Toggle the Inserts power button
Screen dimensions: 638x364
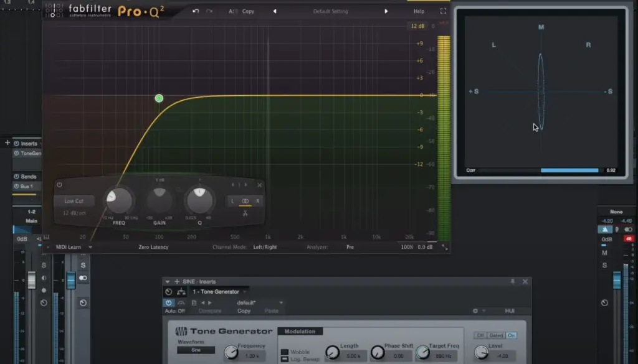pyautogui.click(x=16, y=143)
